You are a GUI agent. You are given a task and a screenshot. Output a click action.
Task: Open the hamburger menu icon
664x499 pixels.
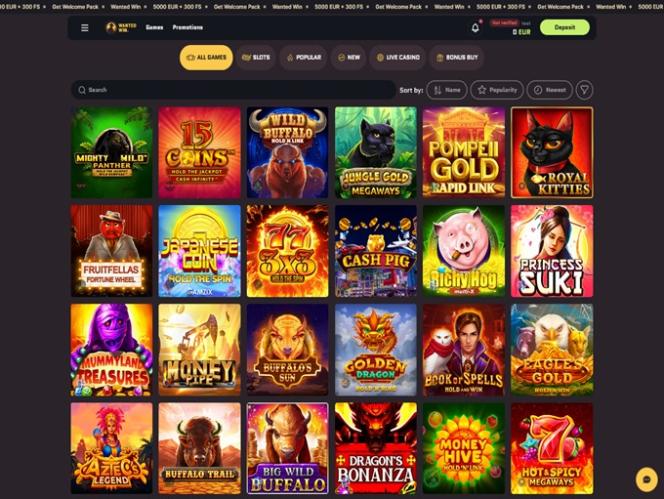coord(85,28)
